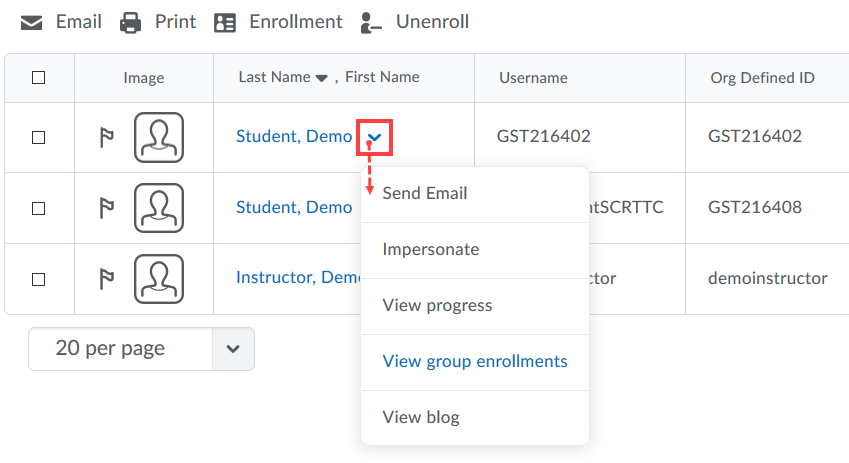Click the Unenroll toolbar label
Viewport: 849px width, 463px height.
[432, 22]
